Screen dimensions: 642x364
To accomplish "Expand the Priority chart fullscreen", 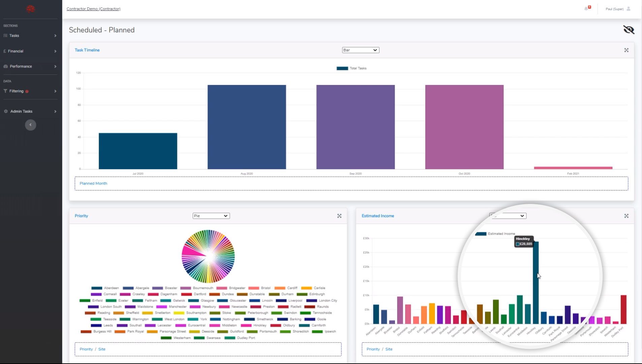I will [339, 216].
